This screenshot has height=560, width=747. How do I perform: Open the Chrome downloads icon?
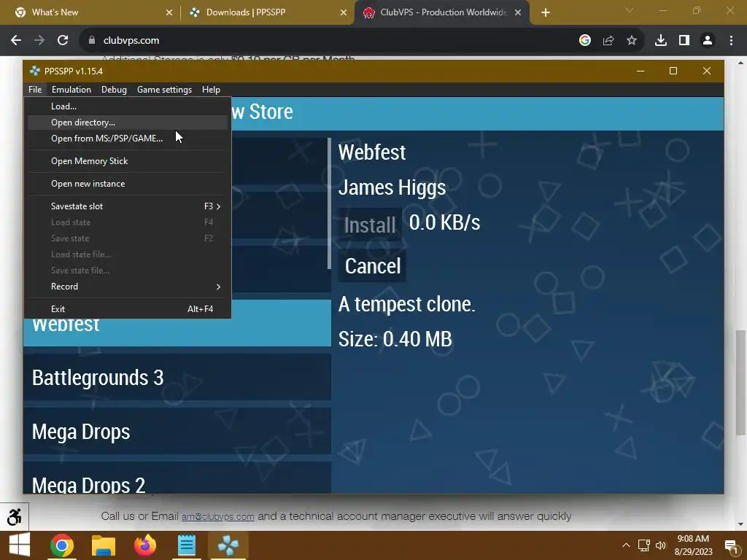tap(661, 41)
